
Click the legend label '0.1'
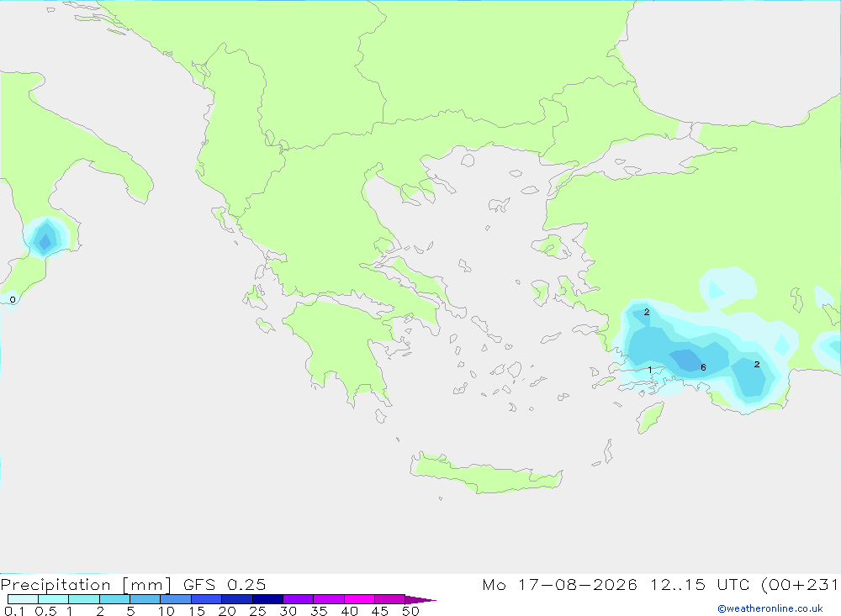14,611
